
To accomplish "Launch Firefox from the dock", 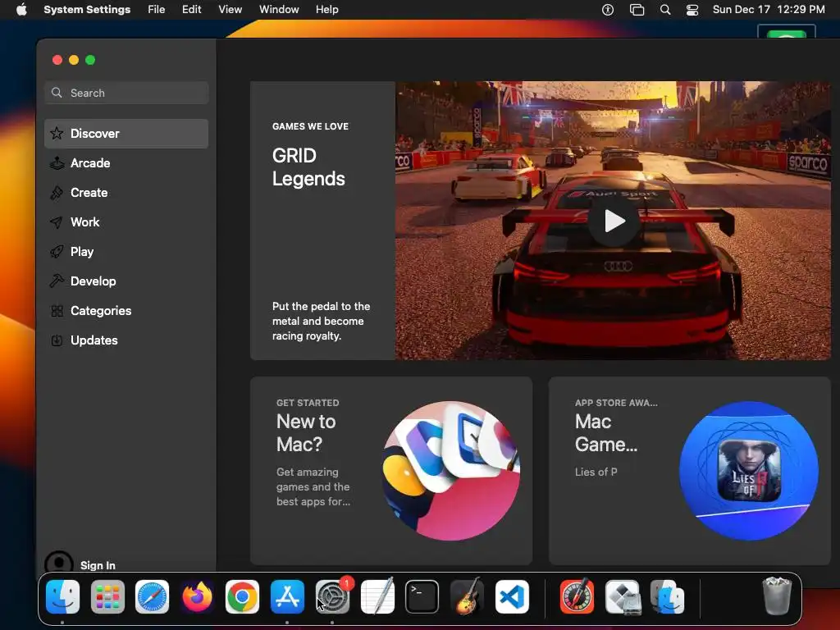I will [197, 596].
